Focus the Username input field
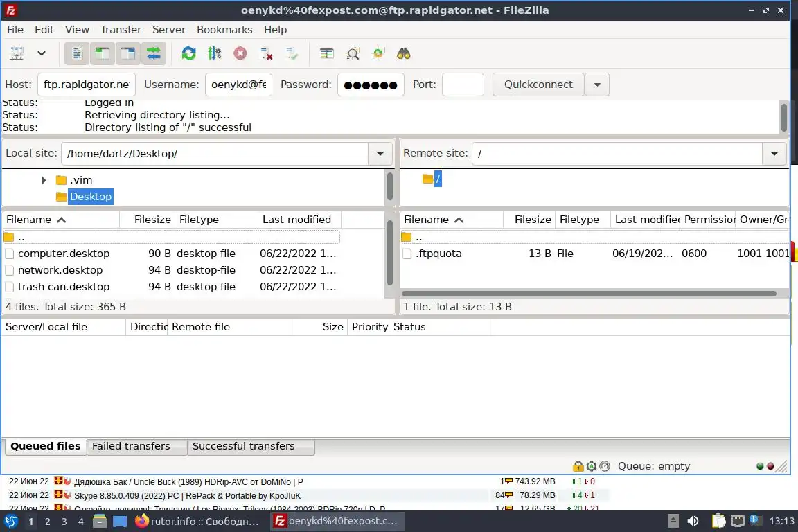The width and height of the screenshot is (798, 532). (239, 85)
